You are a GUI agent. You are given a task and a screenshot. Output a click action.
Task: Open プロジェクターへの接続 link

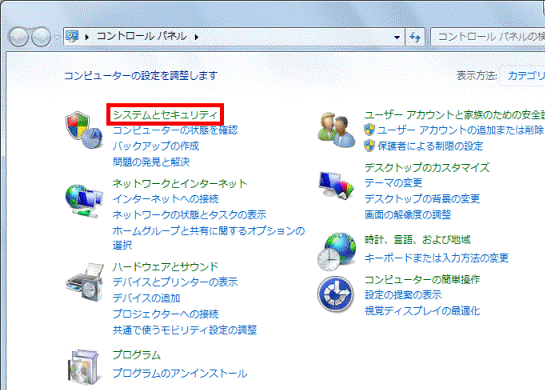[x=165, y=314]
